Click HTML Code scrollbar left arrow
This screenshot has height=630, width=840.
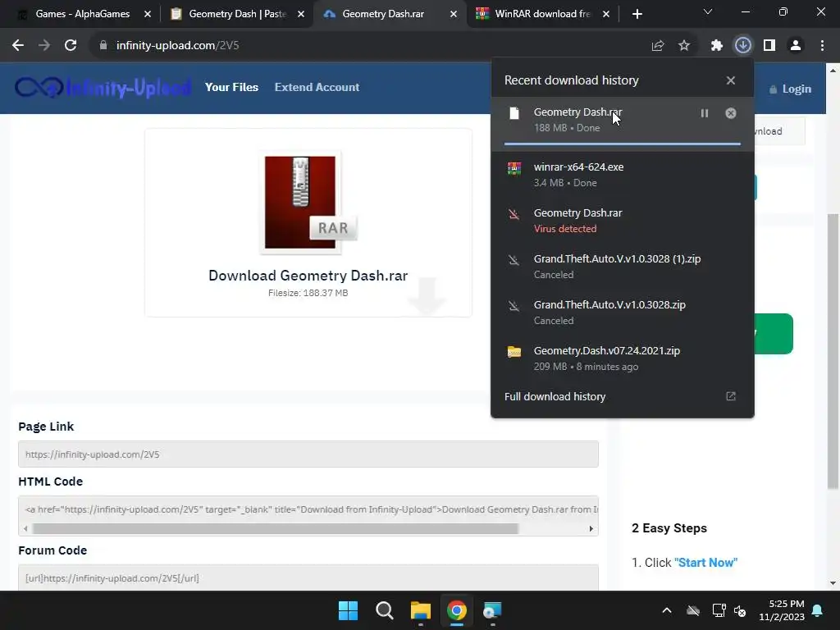point(25,529)
